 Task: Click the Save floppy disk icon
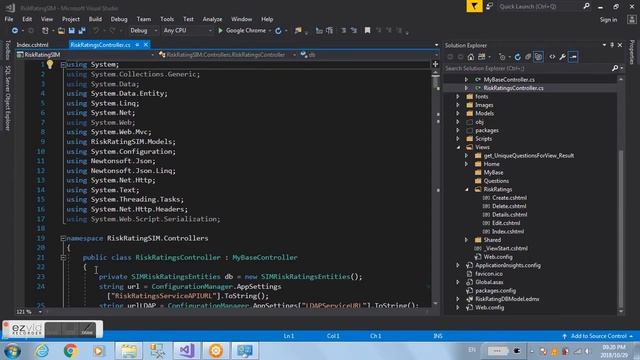coord(72,31)
